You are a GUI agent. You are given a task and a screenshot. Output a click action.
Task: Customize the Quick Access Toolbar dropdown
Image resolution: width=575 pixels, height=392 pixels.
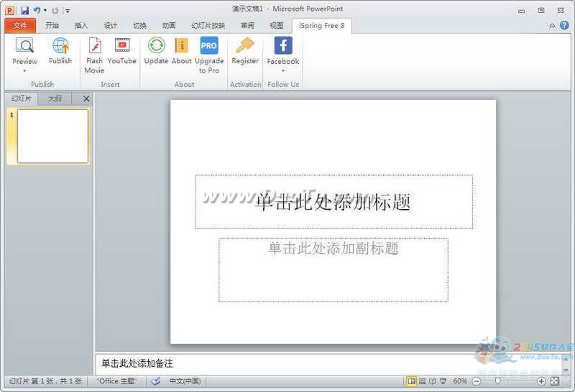click(x=68, y=11)
